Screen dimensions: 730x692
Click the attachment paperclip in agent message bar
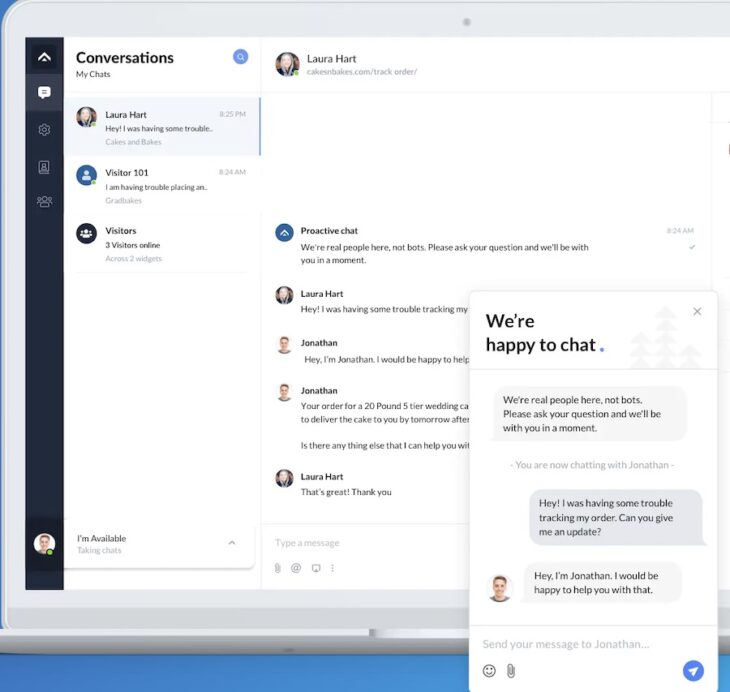tap(277, 568)
